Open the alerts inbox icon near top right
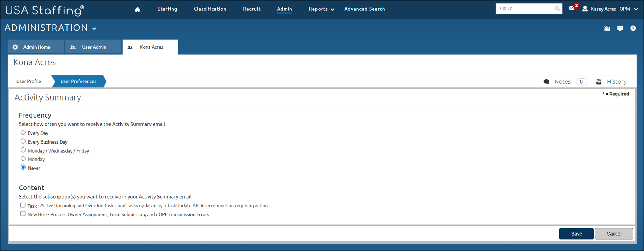This screenshot has width=644, height=251. 607,28
